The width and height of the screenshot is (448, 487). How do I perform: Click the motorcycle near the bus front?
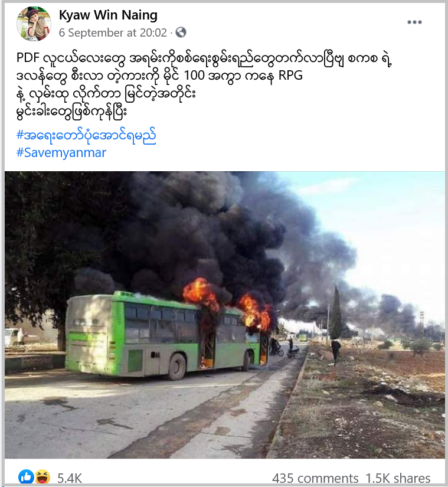293,352
